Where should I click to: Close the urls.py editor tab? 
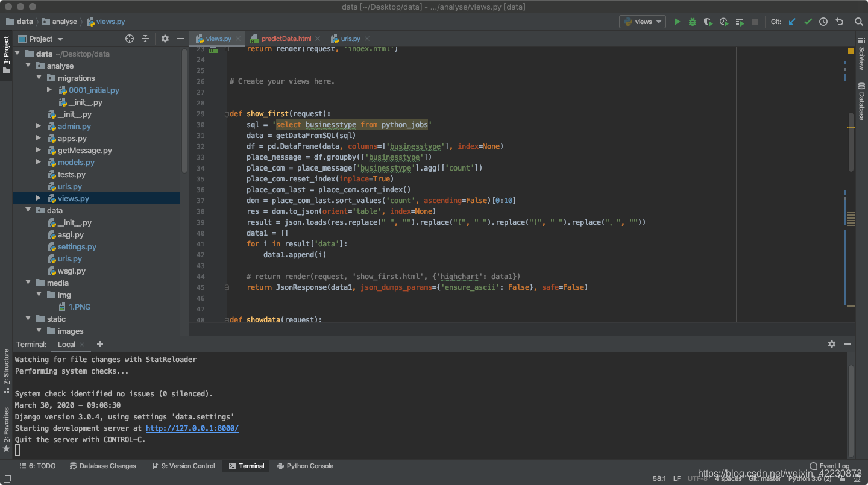click(x=366, y=39)
